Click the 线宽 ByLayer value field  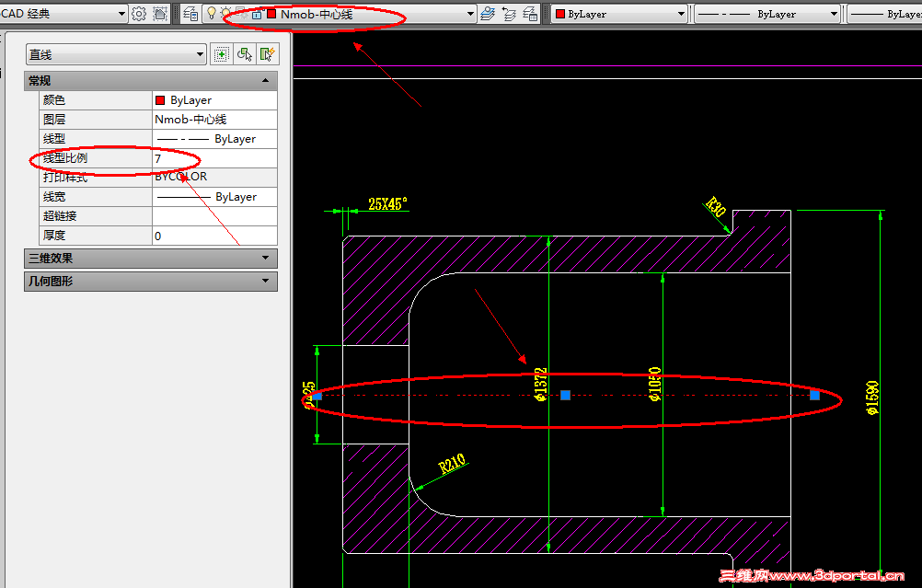click(x=214, y=196)
